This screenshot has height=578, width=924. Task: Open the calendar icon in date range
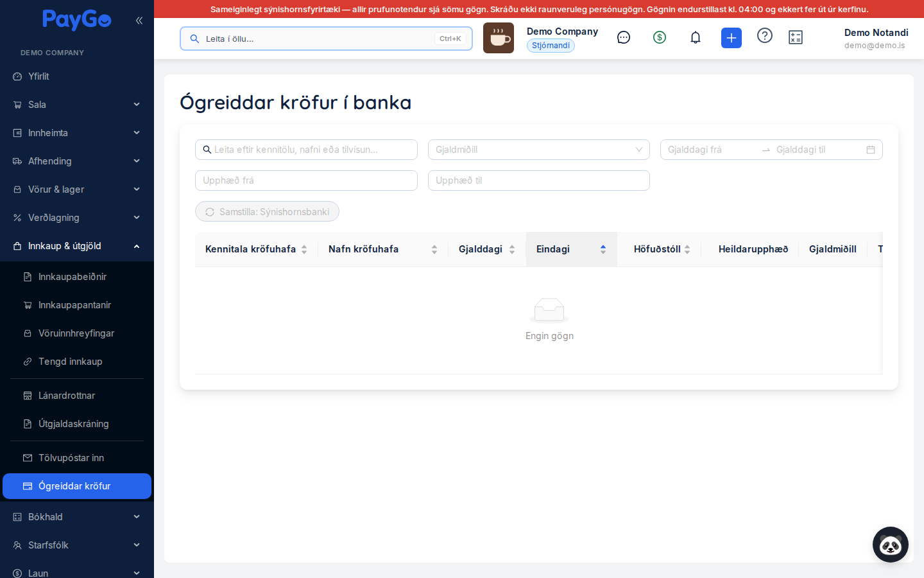tap(871, 150)
